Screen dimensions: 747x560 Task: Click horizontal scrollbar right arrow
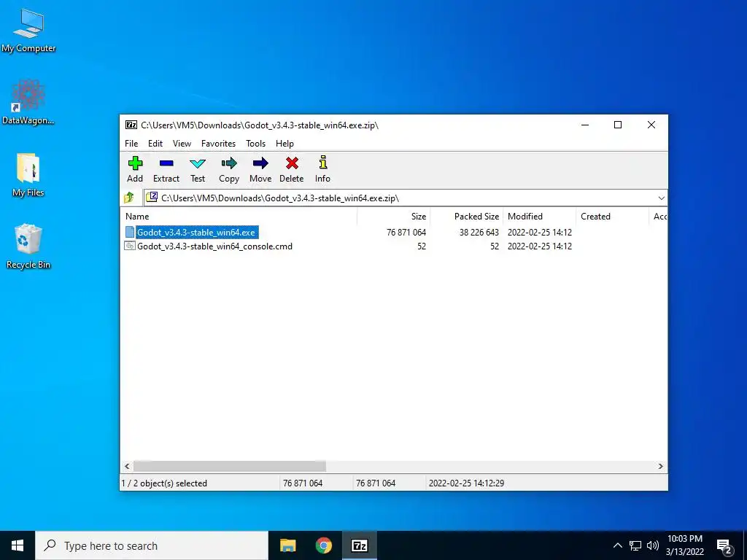pyautogui.click(x=661, y=466)
